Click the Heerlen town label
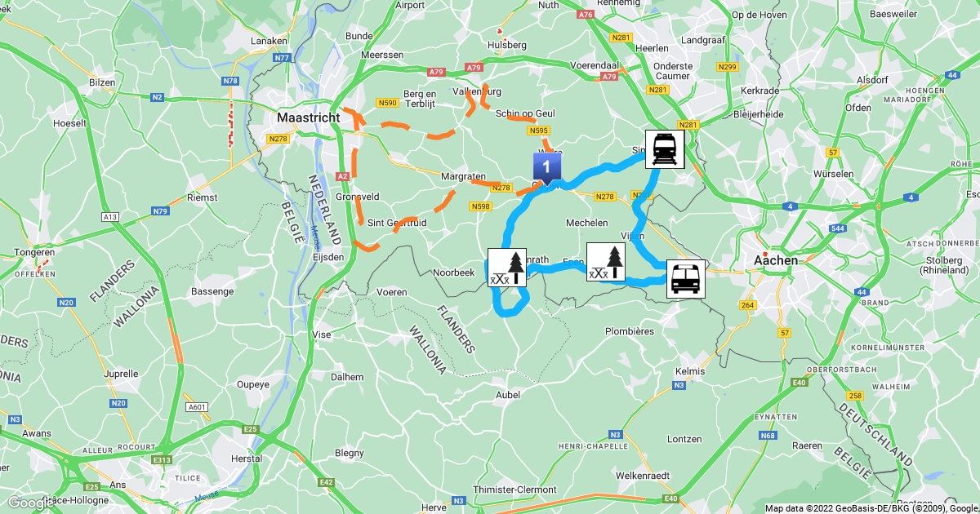 pos(652,48)
